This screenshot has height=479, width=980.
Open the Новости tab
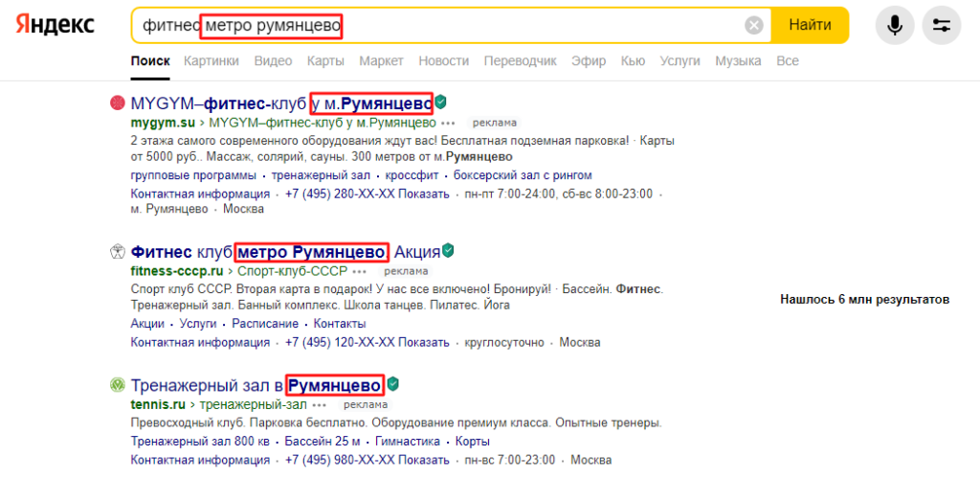click(x=444, y=61)
